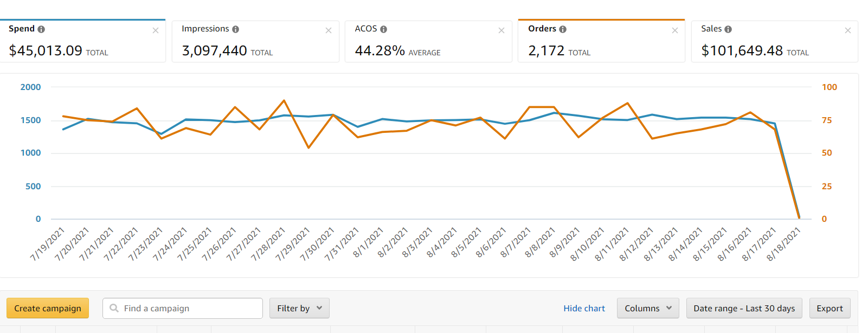Screen dimensions: 868x333
Task: Click the ACOS info icon
Action: [x=383, y=29]
